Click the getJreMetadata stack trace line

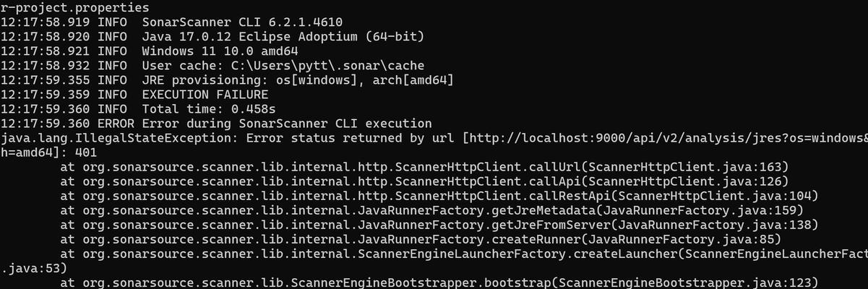pos(432,210)
